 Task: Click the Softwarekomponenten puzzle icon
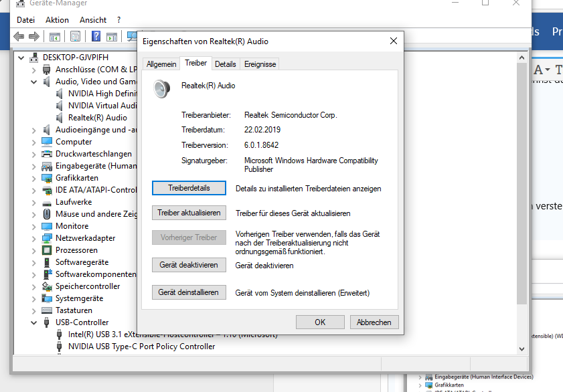click(x=47, y=274)
